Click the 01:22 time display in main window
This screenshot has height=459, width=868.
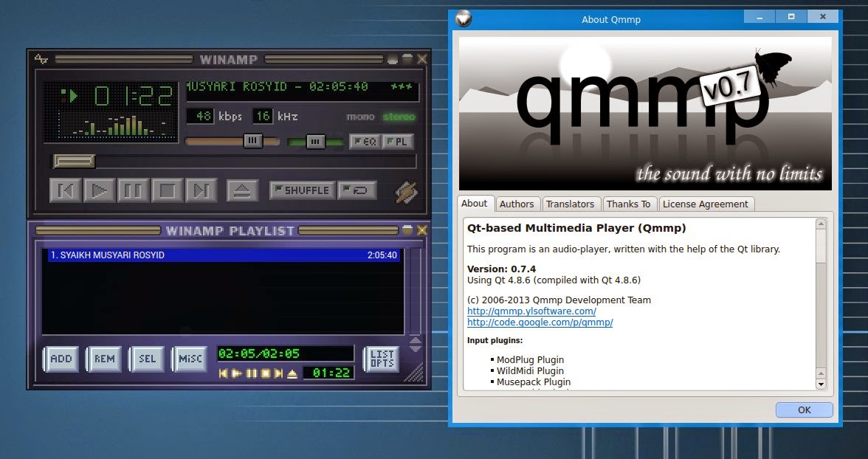(134, 97)
